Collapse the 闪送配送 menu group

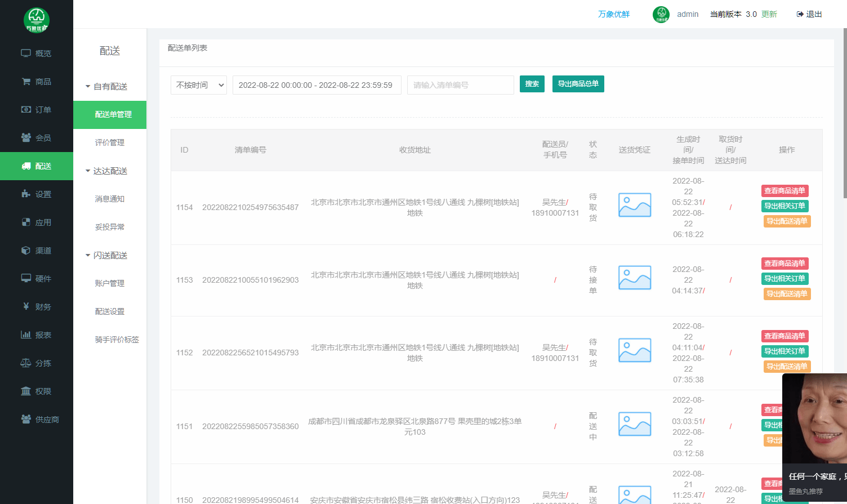pos(106,256)
